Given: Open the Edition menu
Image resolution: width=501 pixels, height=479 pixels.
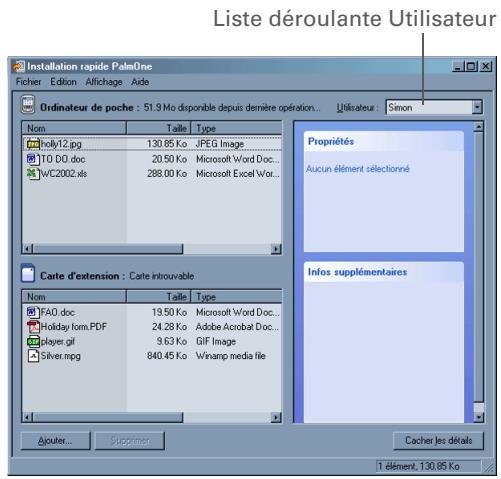Looking at the screenshot, I should (x=63, y=82).
